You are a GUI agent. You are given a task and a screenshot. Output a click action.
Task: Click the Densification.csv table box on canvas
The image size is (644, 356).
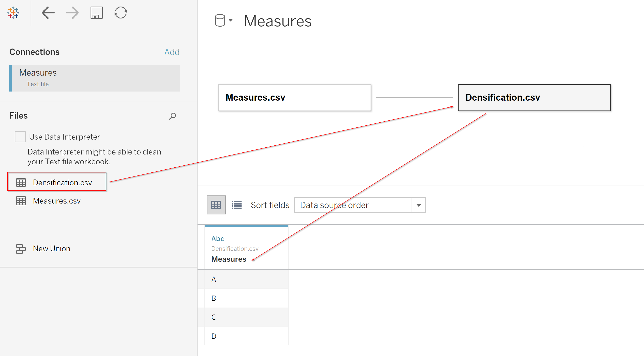point(534,98)
